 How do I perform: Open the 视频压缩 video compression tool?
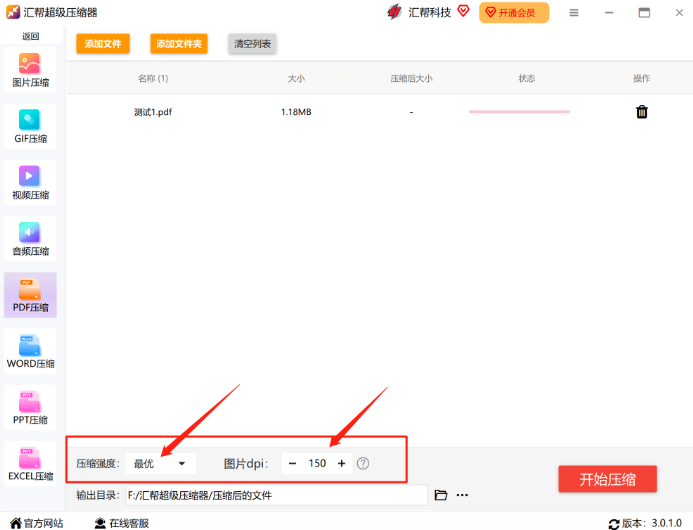point(30,183)
